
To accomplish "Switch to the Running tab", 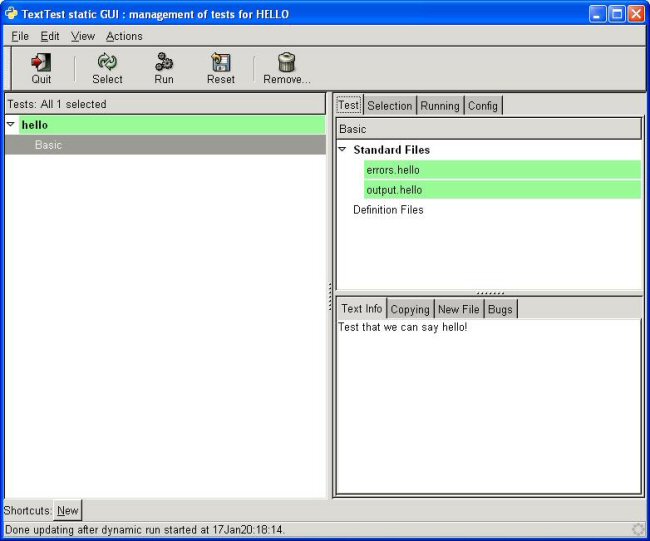I will [x=440, y=106].
